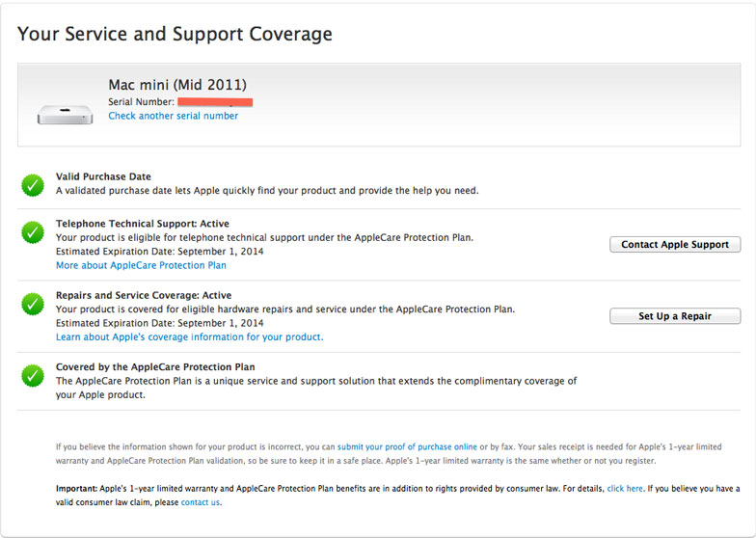Image resolution: width=756 pixels, height=538 pixels.
Task: Click the covered for eligible hardware repairs sentence
Action: [x=285, y=309]
